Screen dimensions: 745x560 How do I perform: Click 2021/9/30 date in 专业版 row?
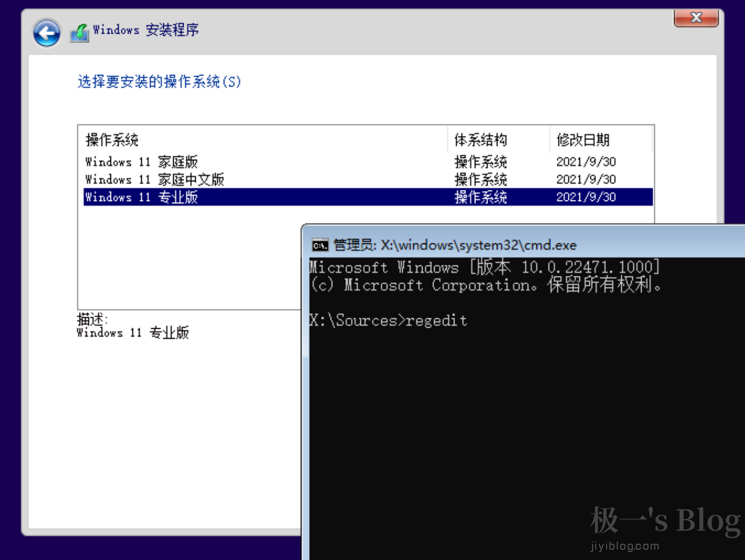point(586,197)
